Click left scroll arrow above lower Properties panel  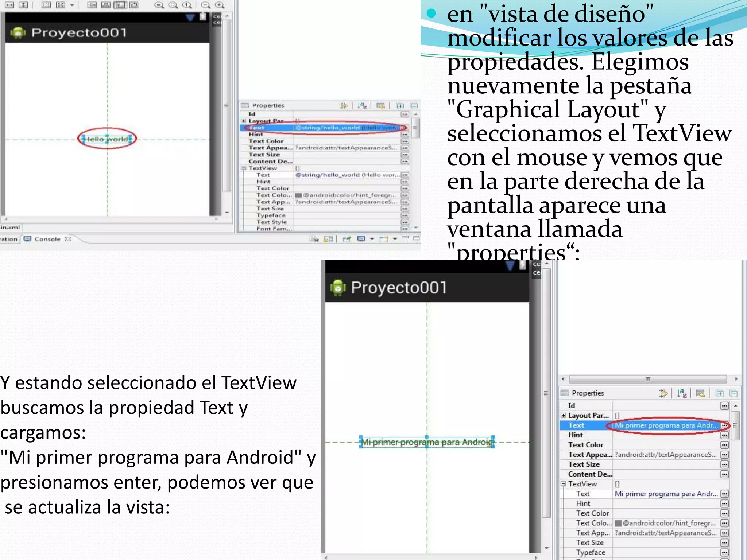click(x=563, y=379)
